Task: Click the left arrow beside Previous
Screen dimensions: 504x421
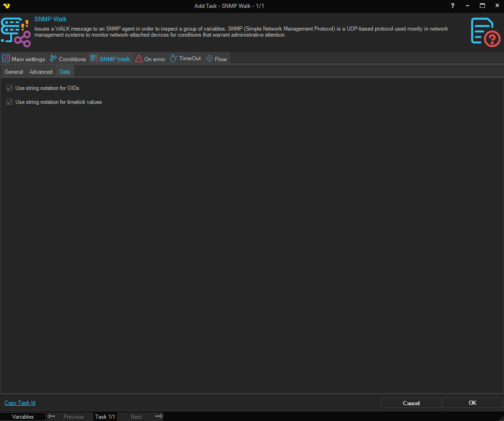Action: tap(52, 416)
